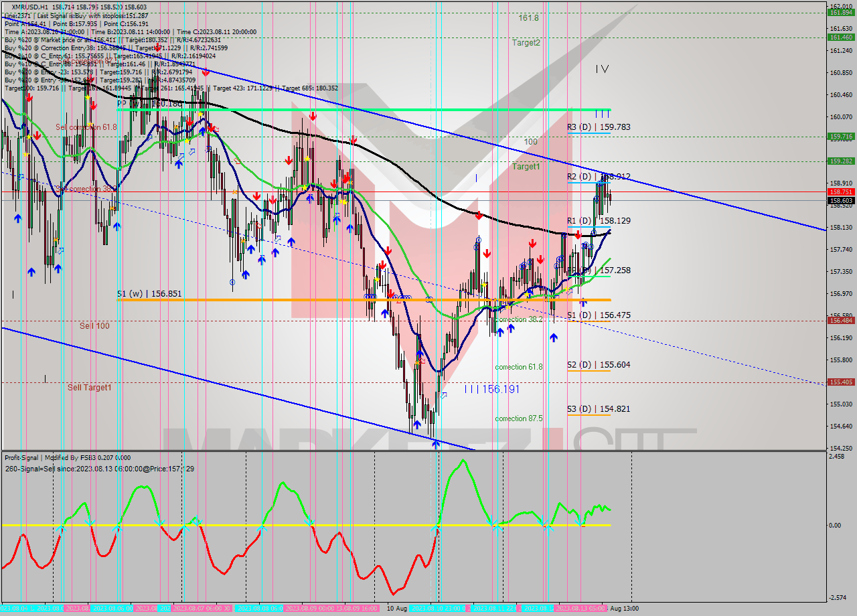
Task: Select the S2 (D) 155.604 pivot label
Action: (x=589, y=365)
